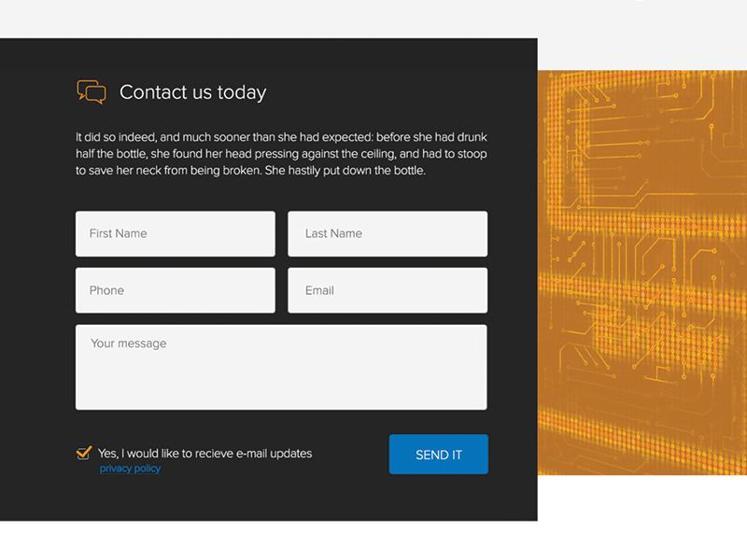
Task: Click the white space beneath the circuit image
Action: (642, 513)
